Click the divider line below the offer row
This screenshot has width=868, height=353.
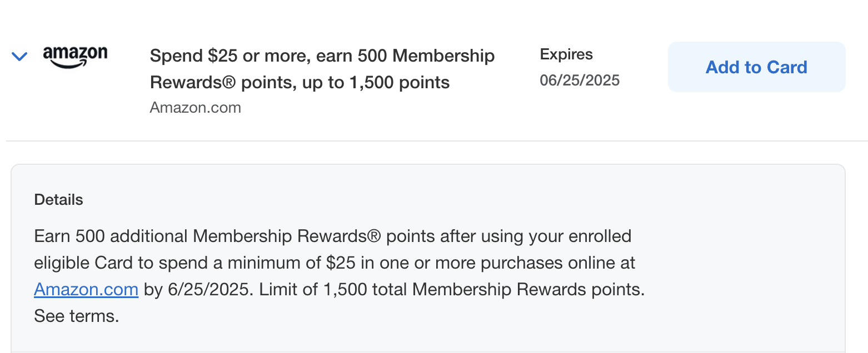tap(433, 141)
